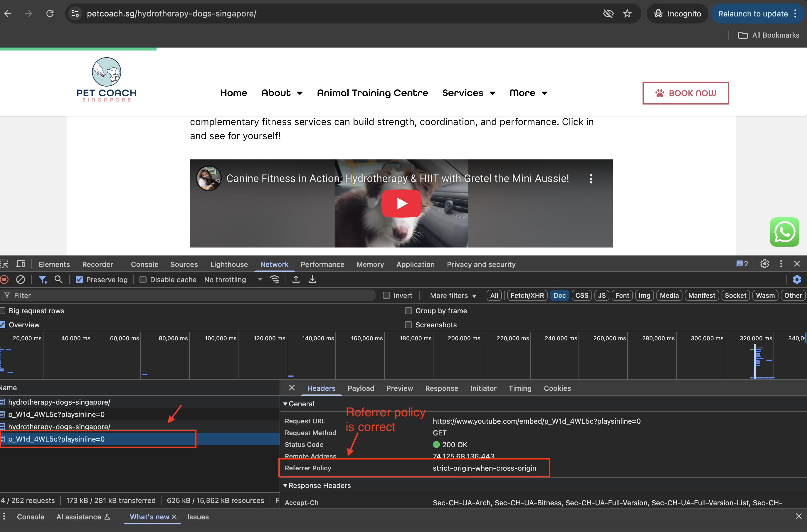Clear the network requests list
The height and width of the screenshot is (532, 807).
point(20,279)
